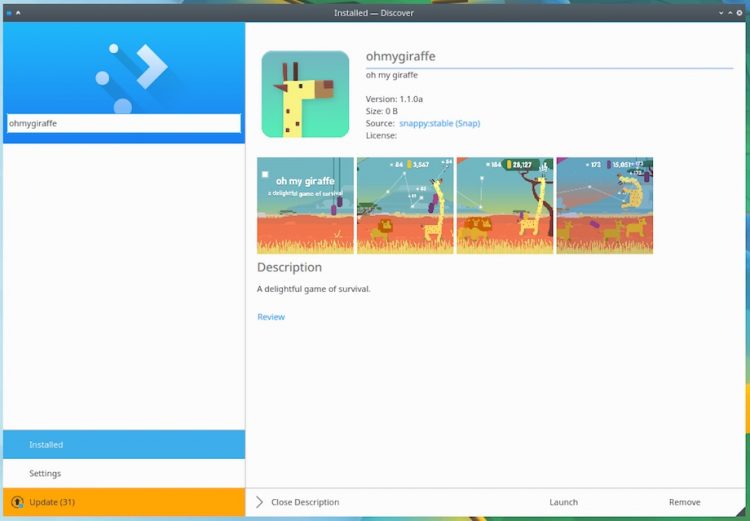Click the Discover logo in sidebar header

point(132,78)
